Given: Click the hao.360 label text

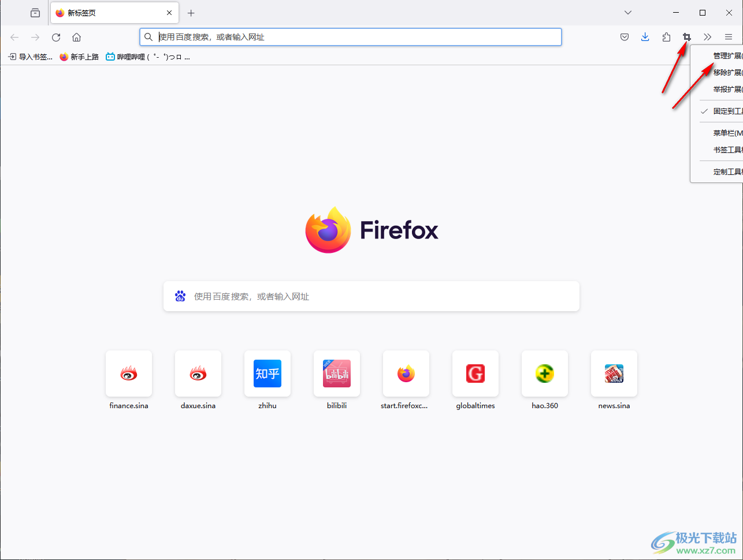Looking at the screenshot, I should point(545,406).
